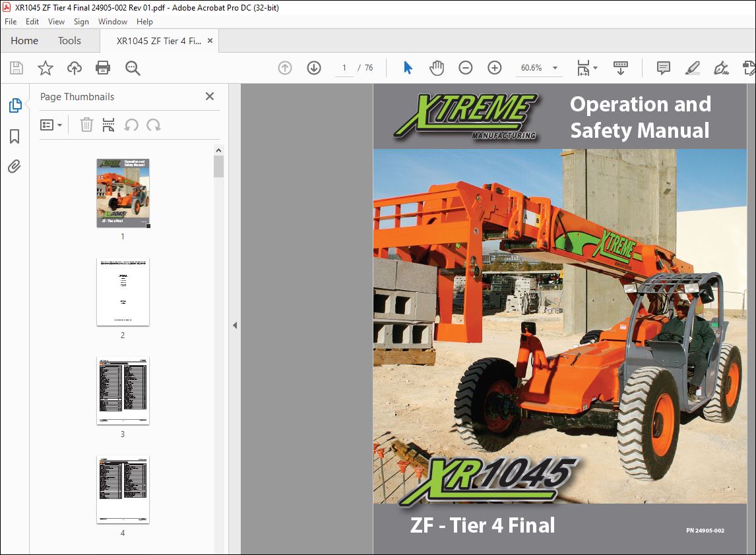Rotate page counterclockwise

pyautogui.click(x=131, y=125)
